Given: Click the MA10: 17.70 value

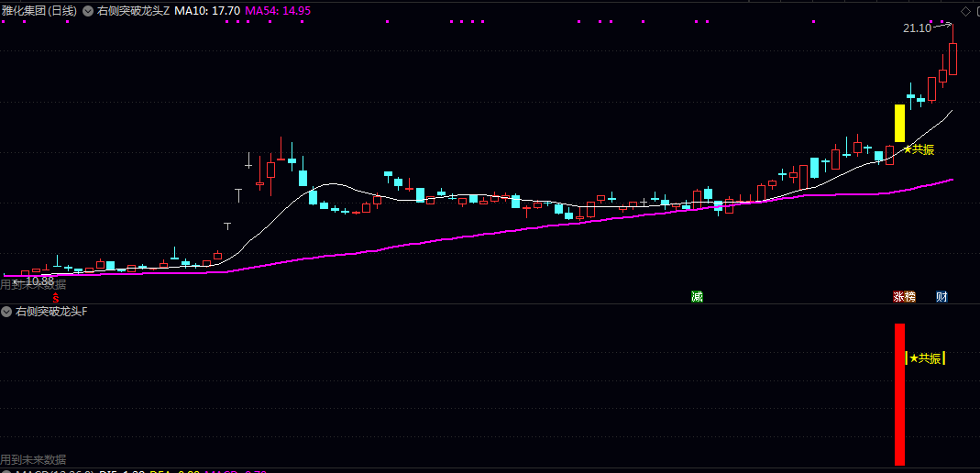Looking at the screenshot, I should 207,11.
